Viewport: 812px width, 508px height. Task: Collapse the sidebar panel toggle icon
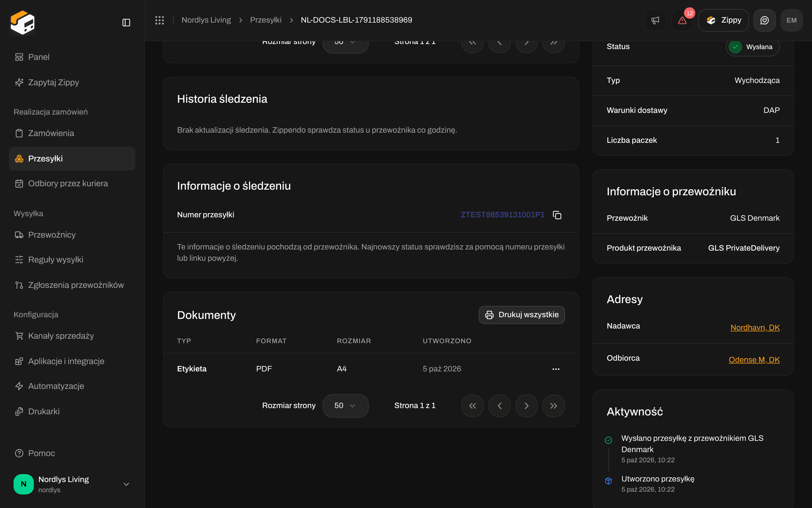click(x=126, y=23)
